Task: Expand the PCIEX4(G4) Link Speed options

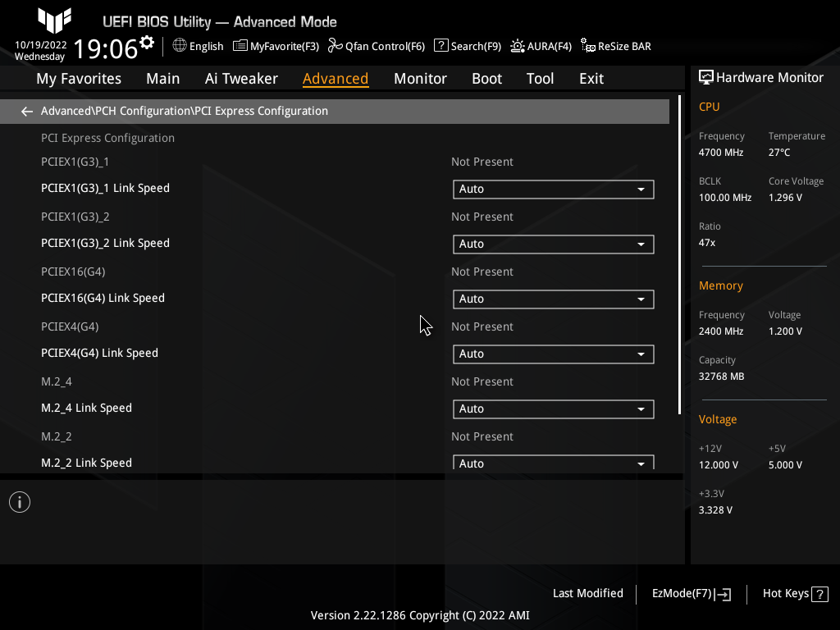Action: tap(553, 354)
